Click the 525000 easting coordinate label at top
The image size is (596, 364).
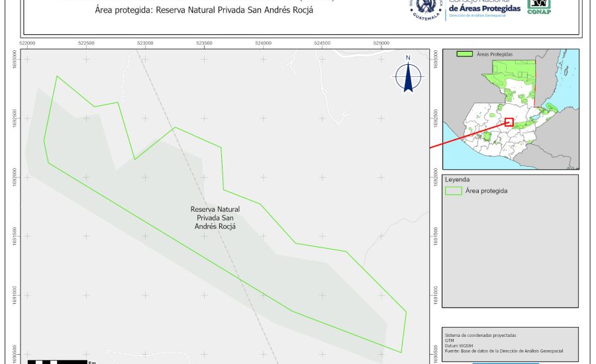point(381,42)
